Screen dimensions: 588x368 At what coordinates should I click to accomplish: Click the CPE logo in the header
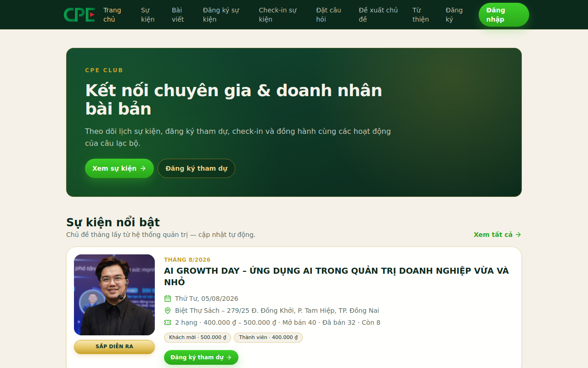[79, 15]
